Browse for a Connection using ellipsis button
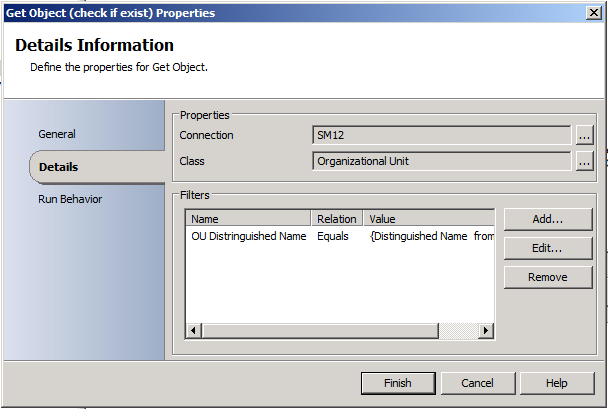 tap(584, 135)
